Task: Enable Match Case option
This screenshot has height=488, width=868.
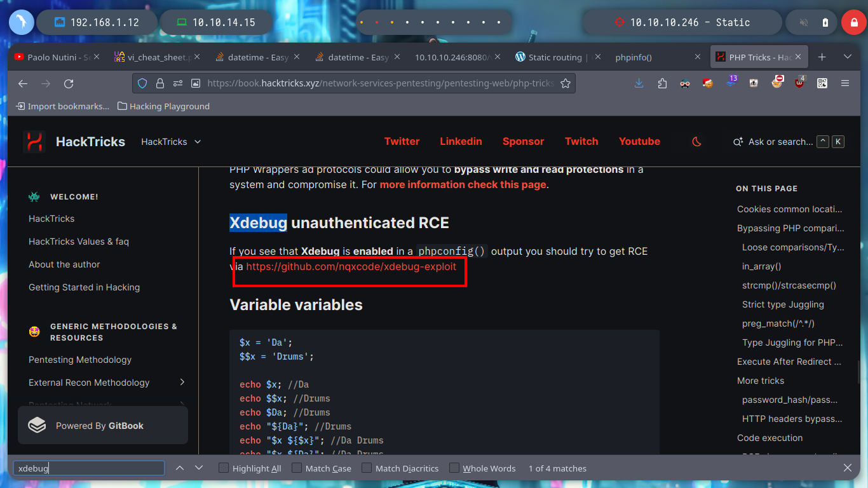Action: coord(297,468)
